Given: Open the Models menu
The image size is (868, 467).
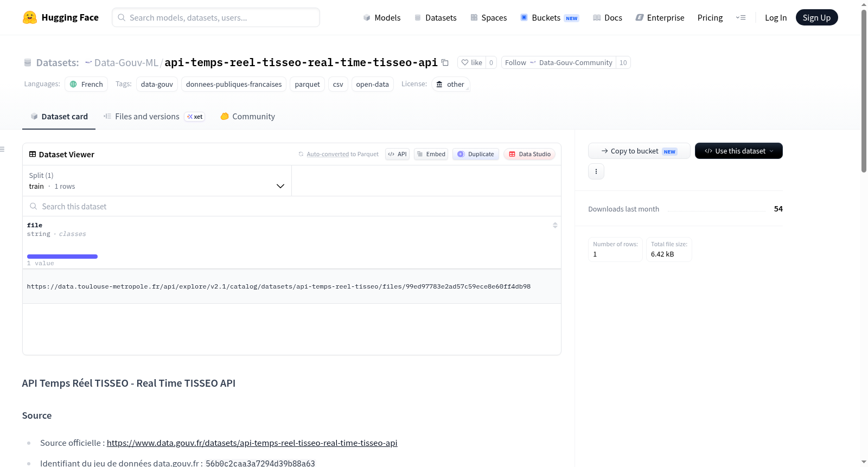Looking at the screenshot, I should (382, 17).
